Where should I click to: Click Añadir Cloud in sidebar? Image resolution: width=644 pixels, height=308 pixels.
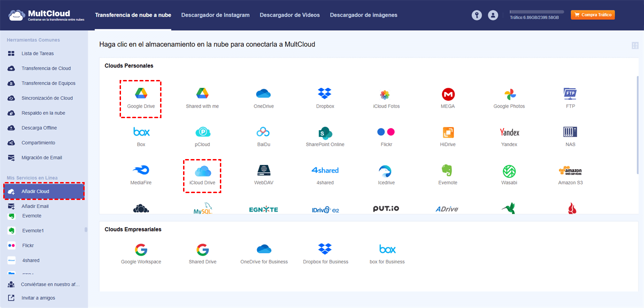tap(44, 191)
